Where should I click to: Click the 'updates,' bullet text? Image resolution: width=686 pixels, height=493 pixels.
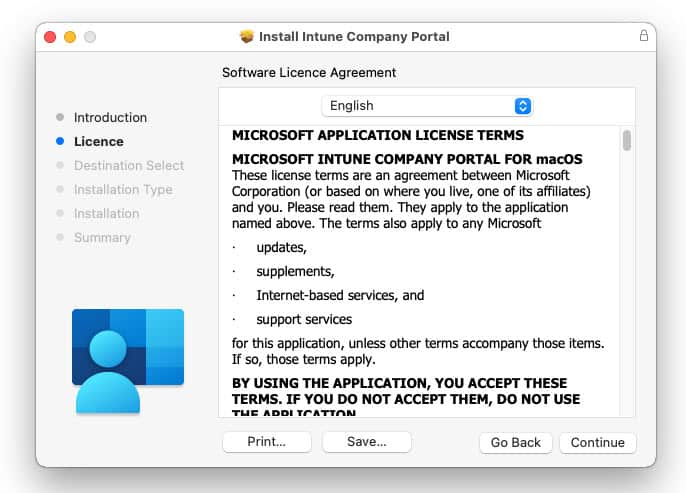click(x=281, y=248)
